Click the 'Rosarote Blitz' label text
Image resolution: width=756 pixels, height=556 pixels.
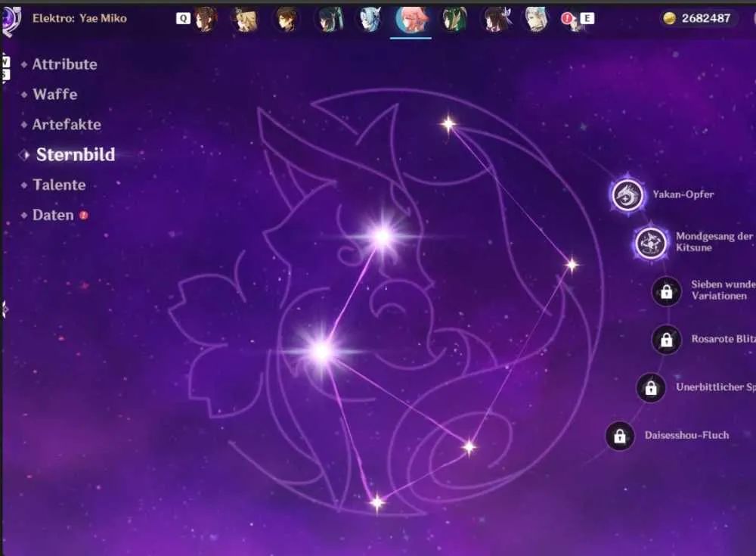(723, 339)
